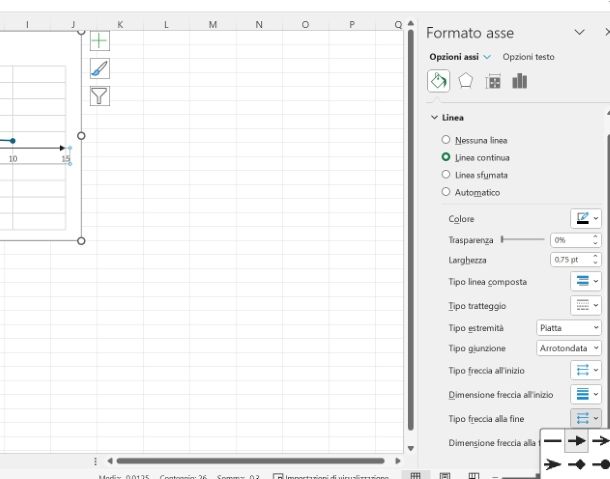Select the Linea sfumata radio option
Viewport: 610px width, 479px height.
click(x=446, y=175)
